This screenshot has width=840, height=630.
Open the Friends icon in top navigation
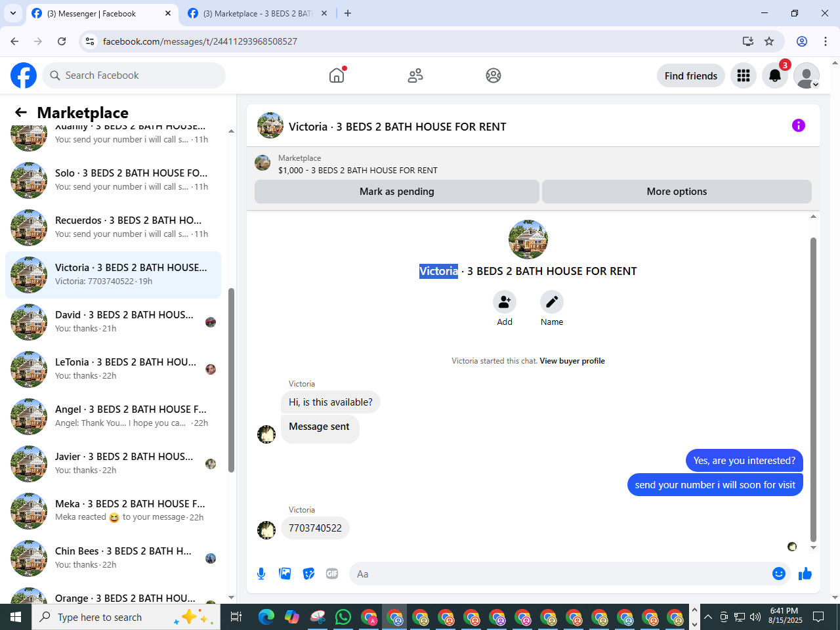pos(415,75)
